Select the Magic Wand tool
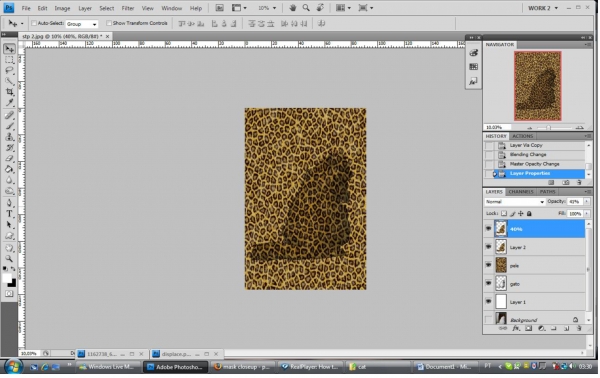This screenshot has height=378, width=600. tap(9, 81)
